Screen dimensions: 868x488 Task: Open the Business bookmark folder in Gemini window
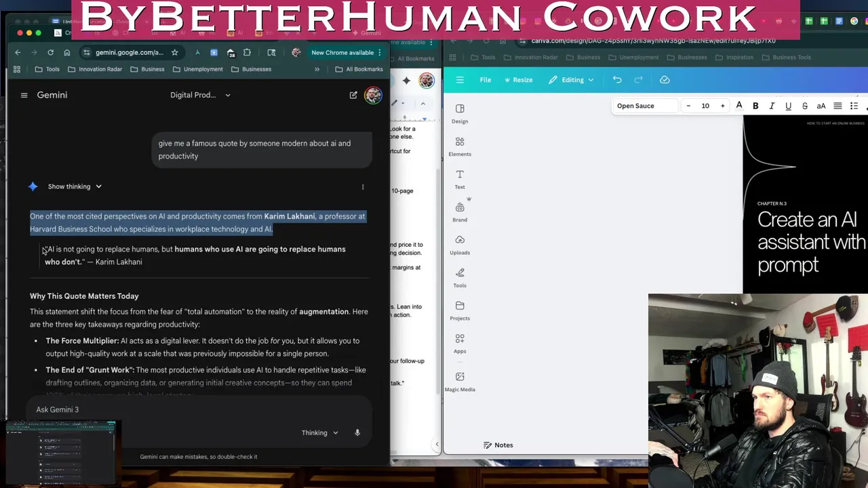tap(147, 69)
